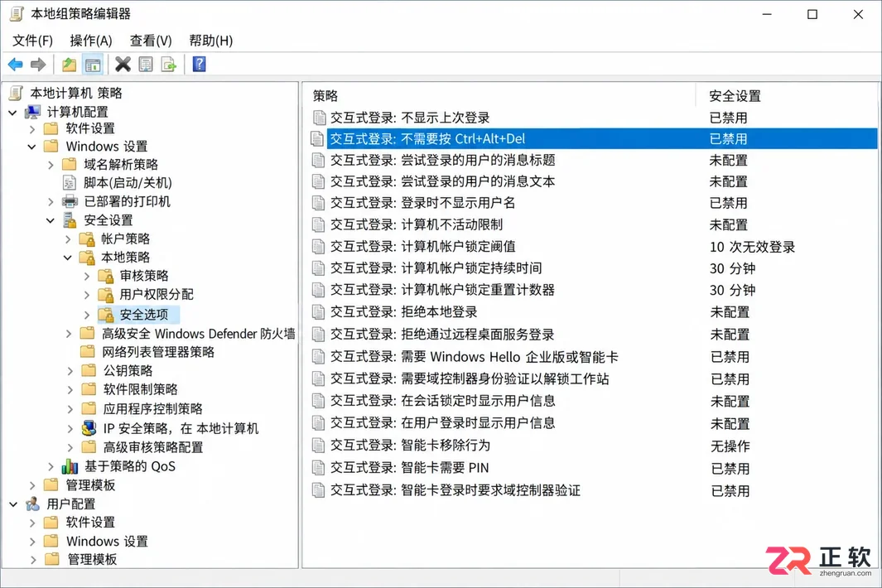Screen dimensions: 882x588
Task: Select policy 拒绝通过远程桌面服务登录
Action: click(442, 335)
